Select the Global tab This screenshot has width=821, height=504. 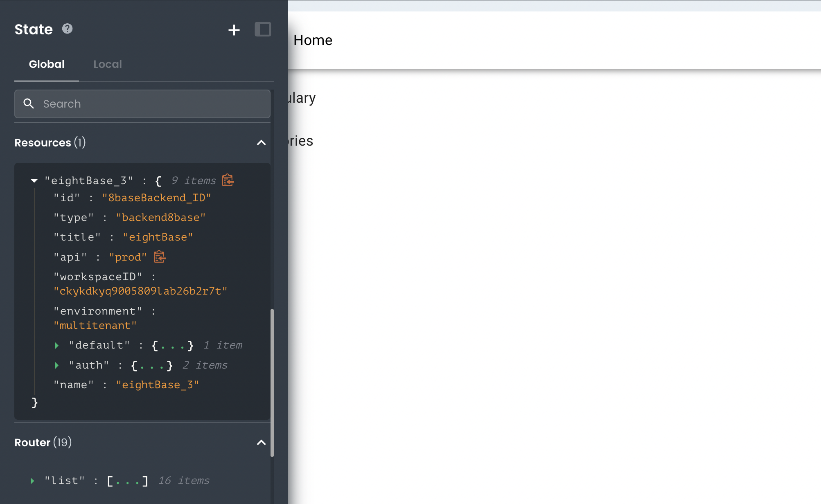click(x=47, y=64)
